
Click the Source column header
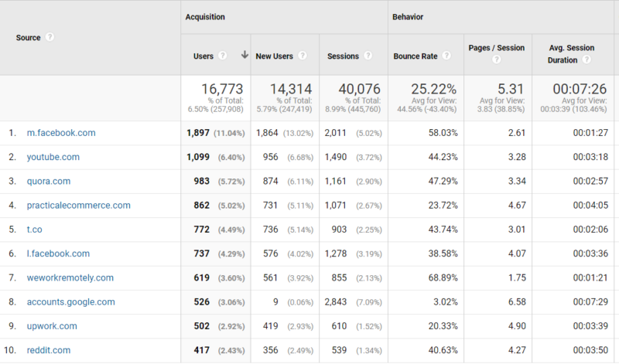[28, 37]
